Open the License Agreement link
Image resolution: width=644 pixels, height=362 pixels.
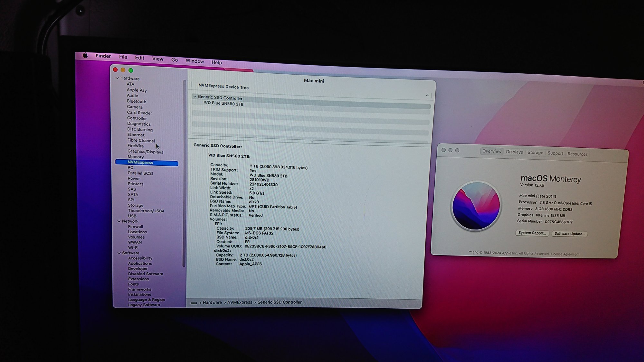(x=565, y=254)
